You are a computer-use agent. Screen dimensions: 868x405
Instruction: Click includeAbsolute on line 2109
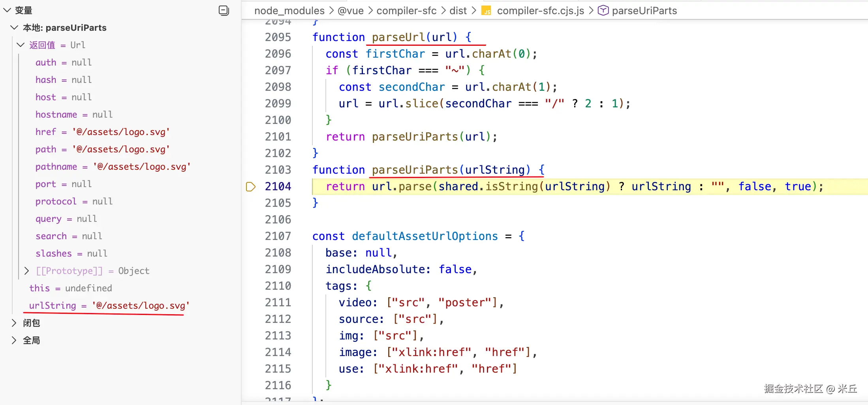click(x=375, y=269)
